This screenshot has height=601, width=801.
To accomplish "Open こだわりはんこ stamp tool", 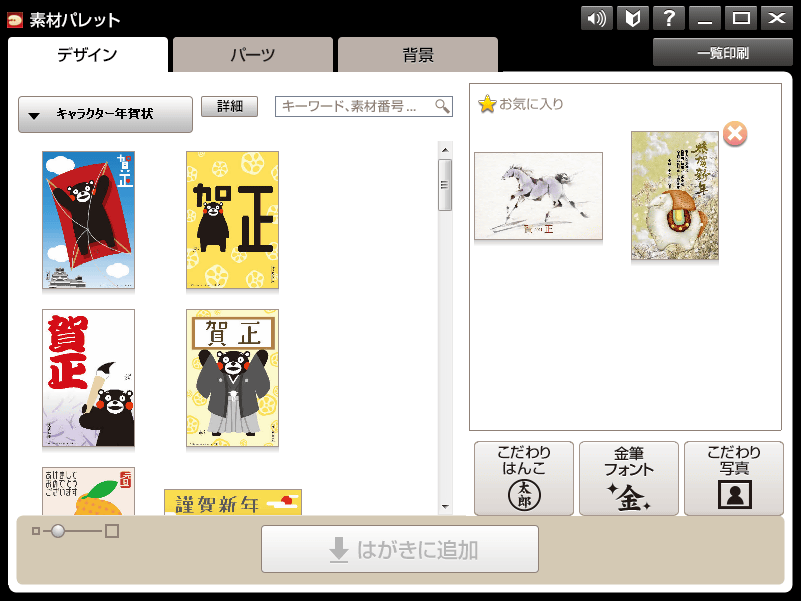I will tap(524, 478).
